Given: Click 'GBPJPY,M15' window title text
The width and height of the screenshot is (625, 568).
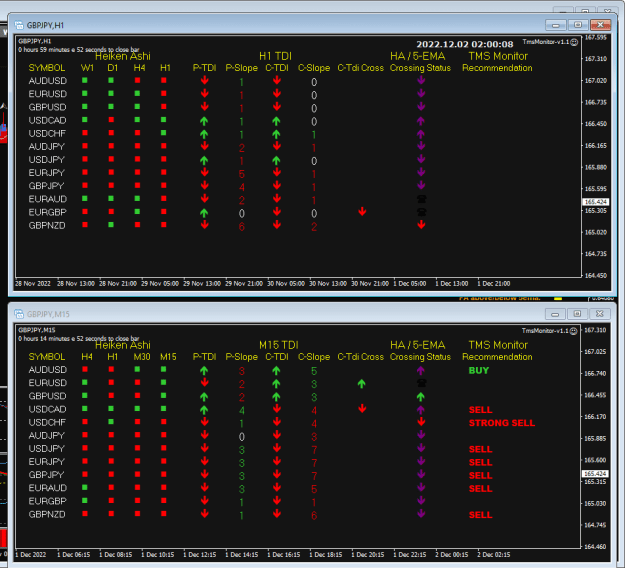Looking at the screenshot, I should pos(48,314).
